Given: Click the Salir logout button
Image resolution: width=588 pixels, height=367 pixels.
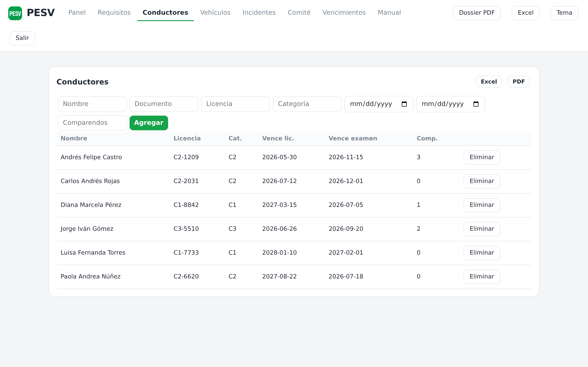Looking at the screenshot, I should [x=22, y=38].
